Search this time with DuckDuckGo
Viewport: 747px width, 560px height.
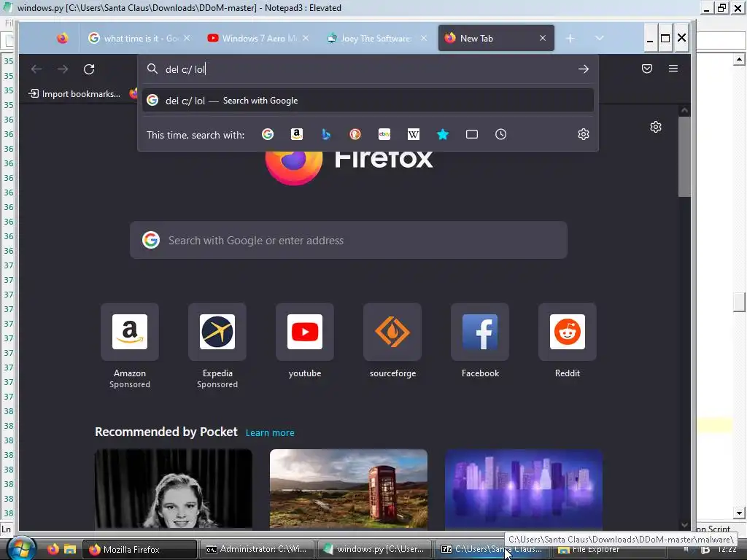(x=355, y=135)
